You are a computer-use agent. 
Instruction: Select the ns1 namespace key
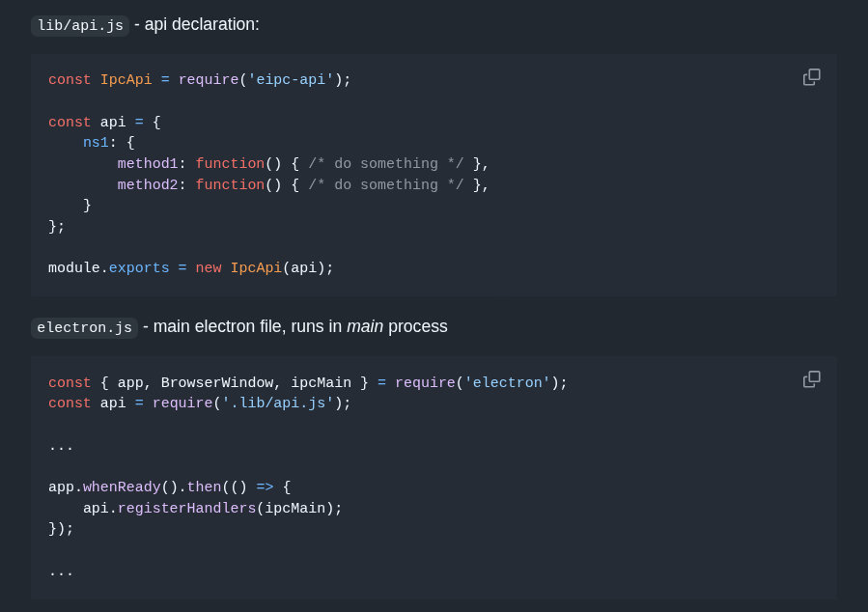pyautogui.click(x=95, y=142)
